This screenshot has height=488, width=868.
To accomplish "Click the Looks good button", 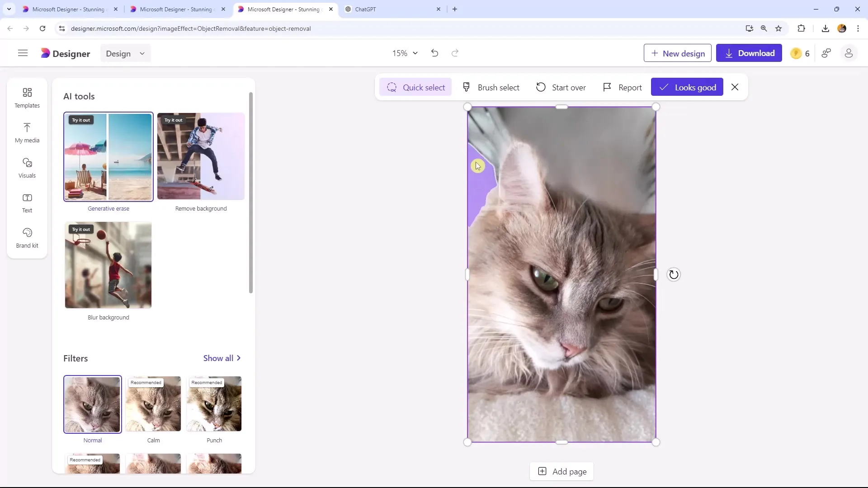I will [x=689, y=88].
